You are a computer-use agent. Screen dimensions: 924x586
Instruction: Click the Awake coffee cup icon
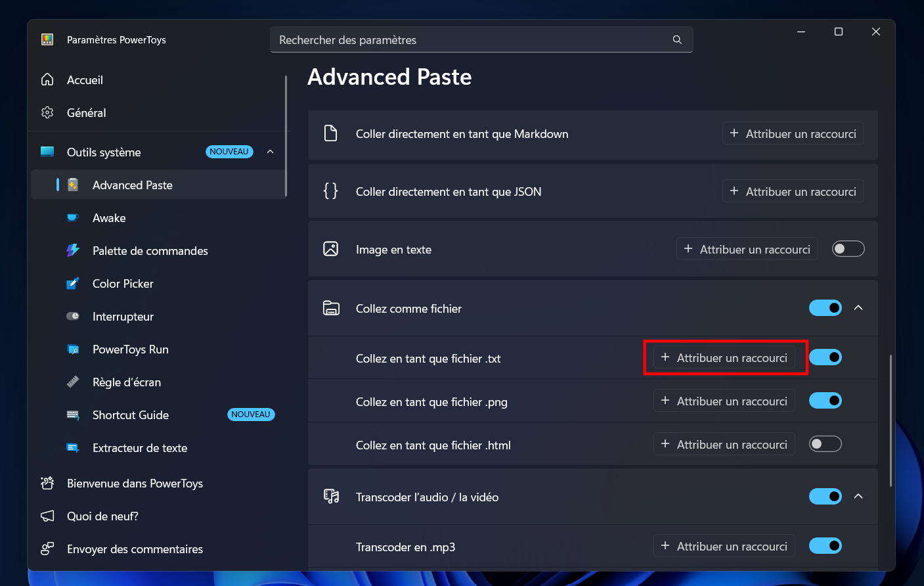pyautogui.click(x=73, y=217)
